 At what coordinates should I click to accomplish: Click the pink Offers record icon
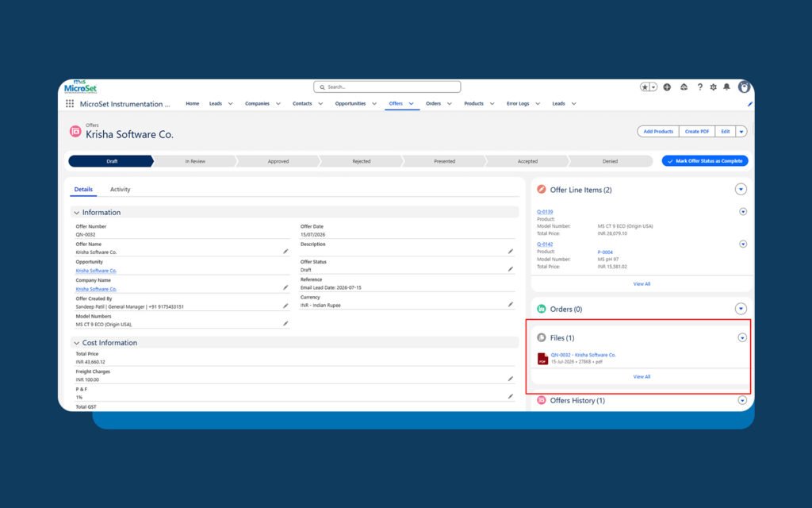click(75, 131)
